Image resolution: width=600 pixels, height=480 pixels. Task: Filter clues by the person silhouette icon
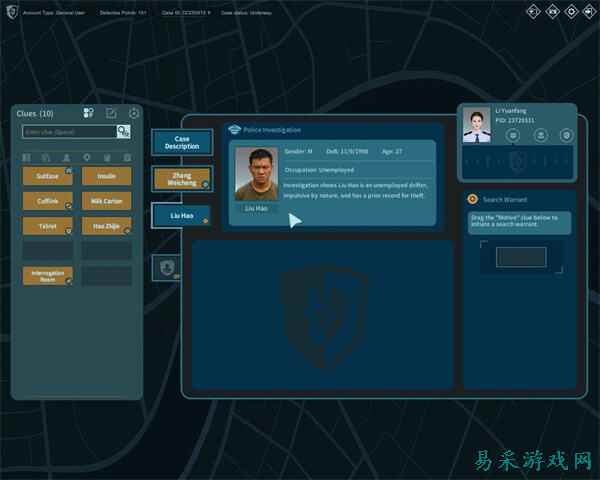tap(67, 157)
